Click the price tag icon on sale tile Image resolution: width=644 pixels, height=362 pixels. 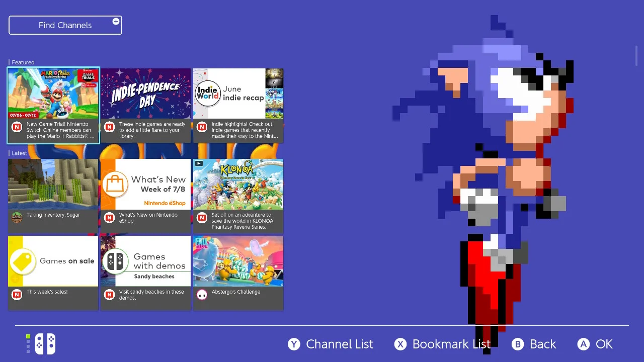point(22,261)
